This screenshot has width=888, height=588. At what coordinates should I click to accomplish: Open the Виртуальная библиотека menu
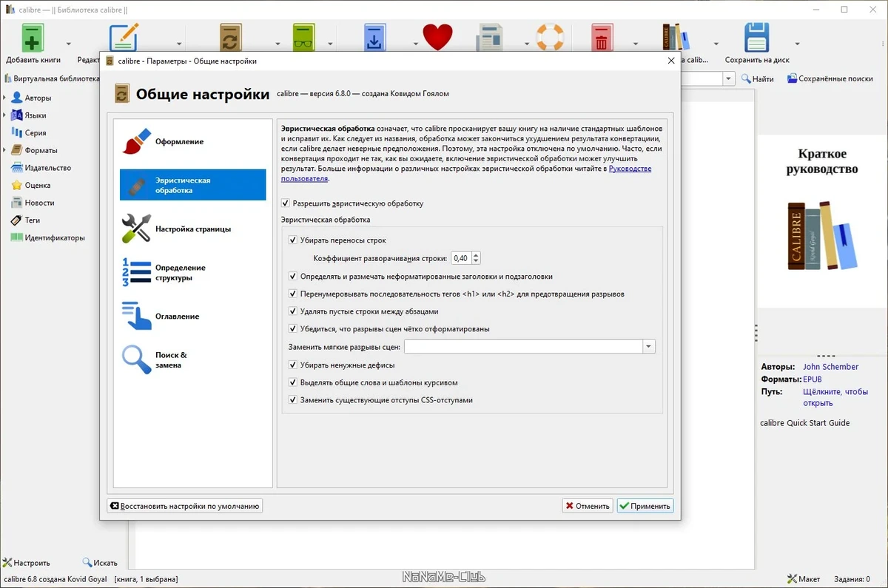coord(52,78)
